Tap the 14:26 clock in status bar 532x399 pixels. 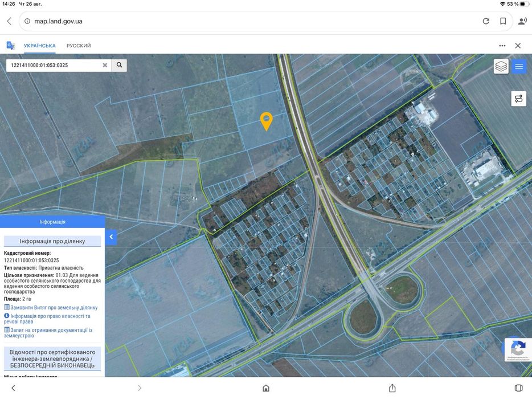coord(9,4)
